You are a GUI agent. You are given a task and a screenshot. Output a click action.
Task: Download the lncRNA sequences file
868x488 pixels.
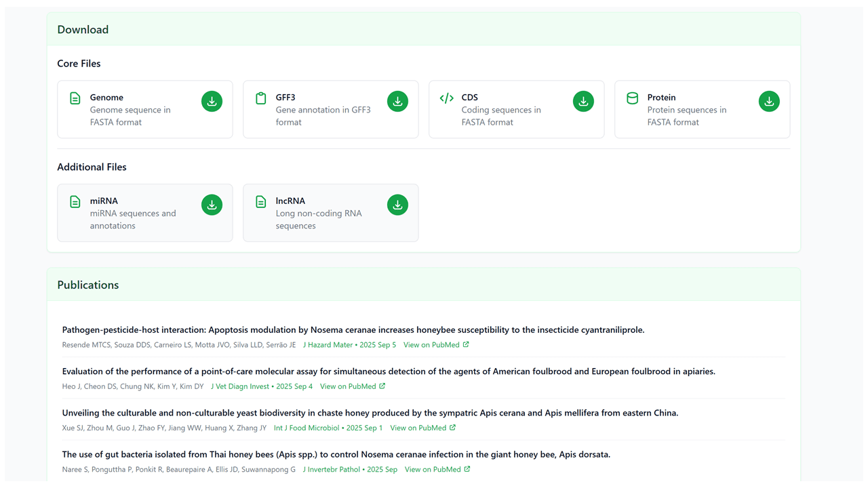(397, 205)
